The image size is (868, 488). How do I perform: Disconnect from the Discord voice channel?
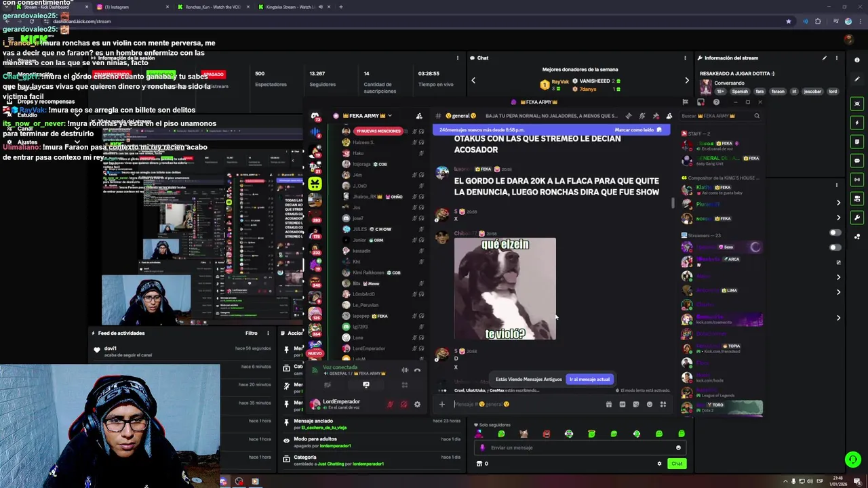click(x=417, y=370)
